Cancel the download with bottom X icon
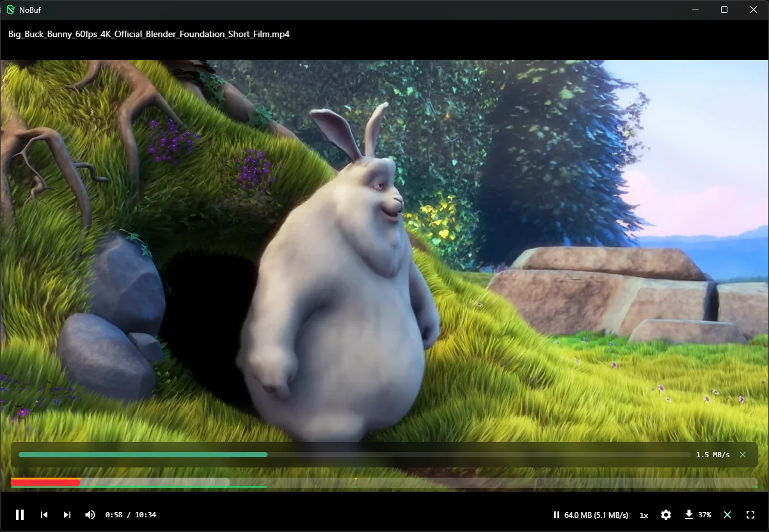769x532 pixels. pos(727,515)
